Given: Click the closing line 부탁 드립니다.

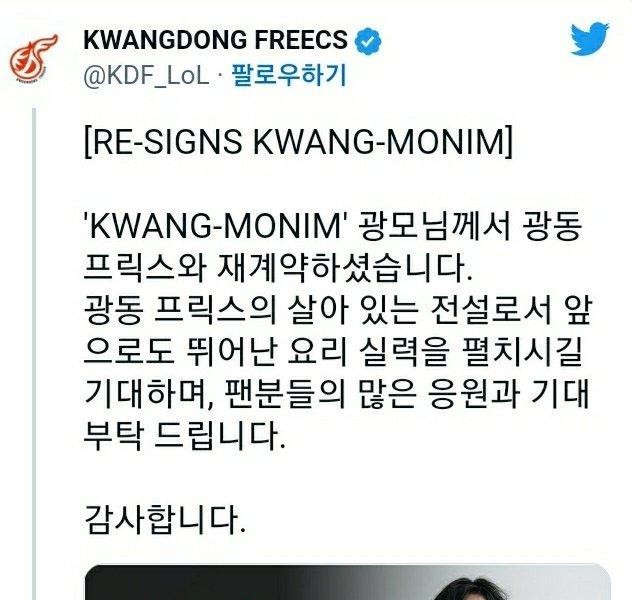Looking at the screenshot, I should (185, 436).
